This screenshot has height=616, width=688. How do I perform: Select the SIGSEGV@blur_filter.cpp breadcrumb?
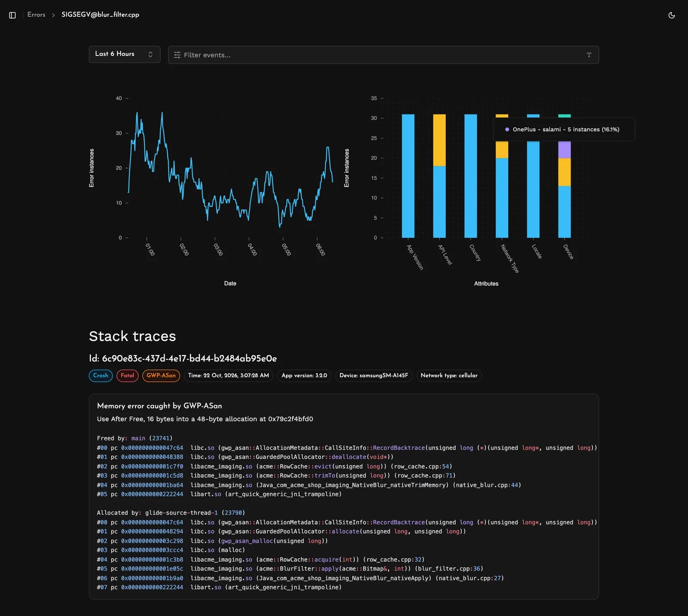coord(100,15)
